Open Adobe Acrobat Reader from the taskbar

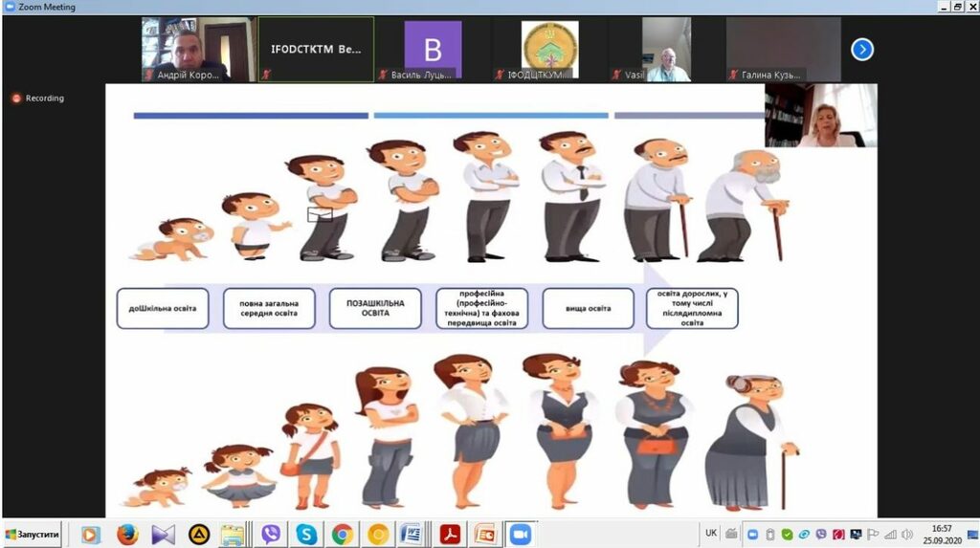tap(450, 535)
